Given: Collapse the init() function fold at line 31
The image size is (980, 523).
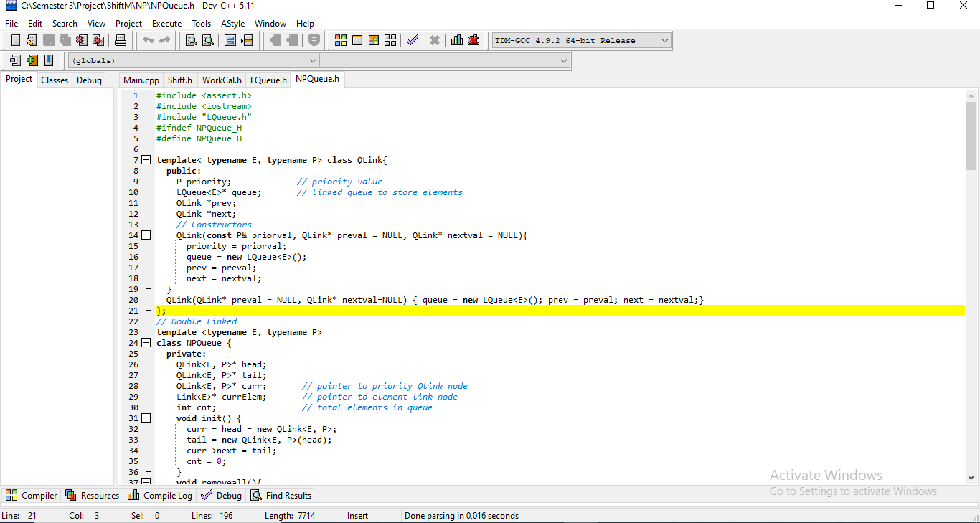Looking at the screenshot, I should (x=146, y=418).
